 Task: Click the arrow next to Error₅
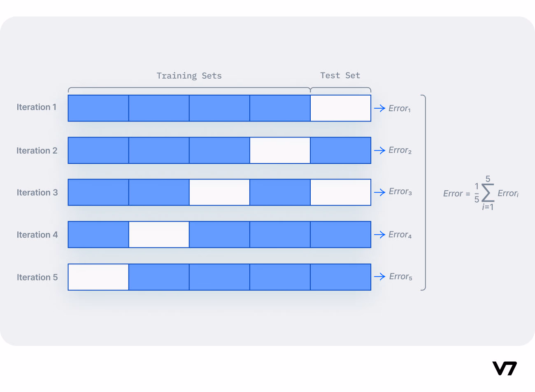[379, 276]
